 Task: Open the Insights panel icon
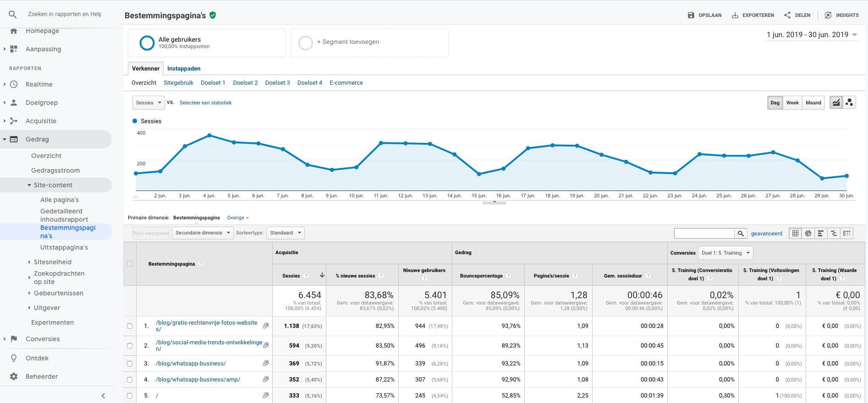[x=828, y=15]
